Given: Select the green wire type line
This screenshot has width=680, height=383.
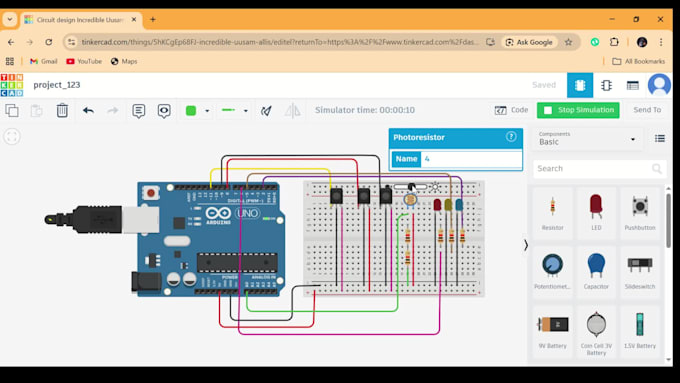Looking at the screenshot, I should point(228,110).
